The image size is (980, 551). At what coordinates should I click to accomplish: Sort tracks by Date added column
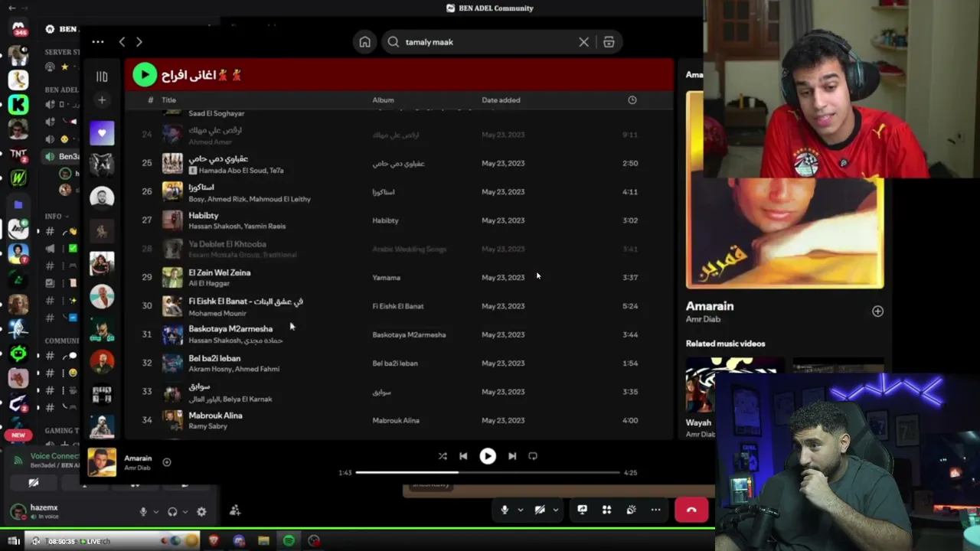(x=501, y=100)
